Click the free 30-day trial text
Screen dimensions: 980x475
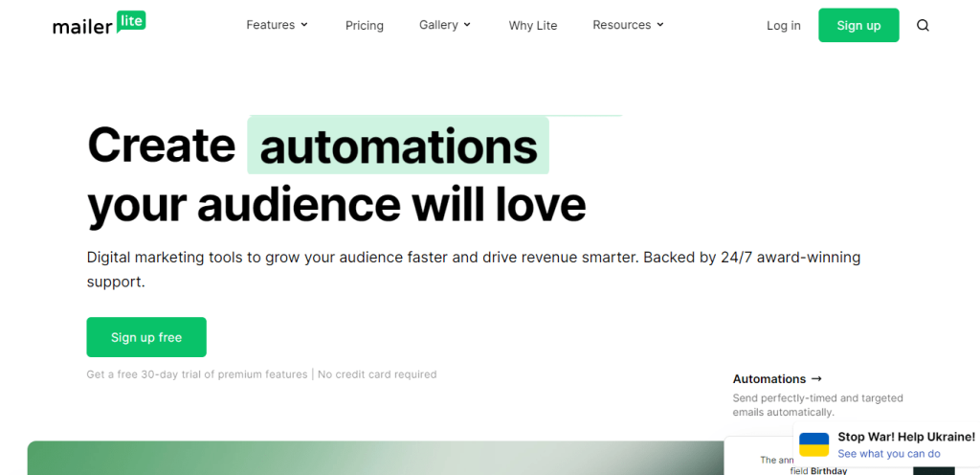click(x=197, y=374)
